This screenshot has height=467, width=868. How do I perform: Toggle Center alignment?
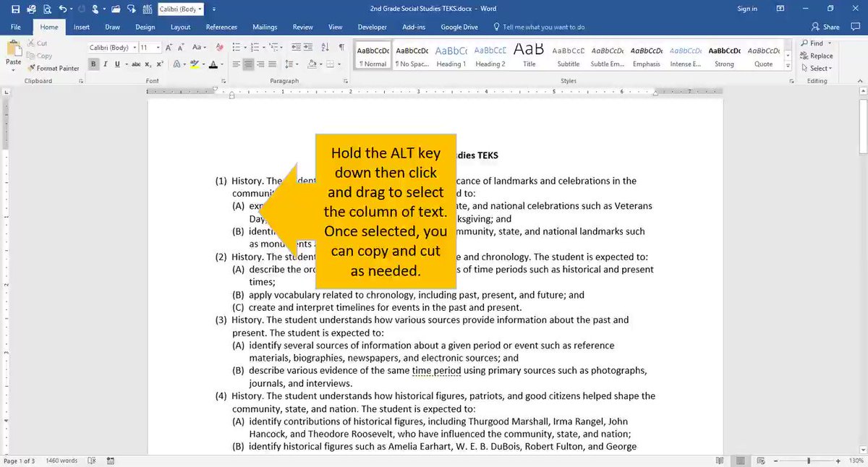[x=248, y=64]
